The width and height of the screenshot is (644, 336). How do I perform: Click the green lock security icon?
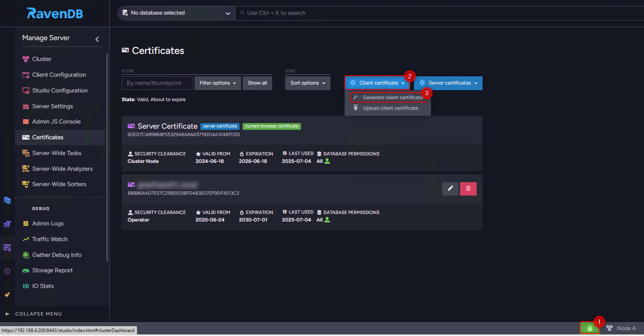[590, 328]
